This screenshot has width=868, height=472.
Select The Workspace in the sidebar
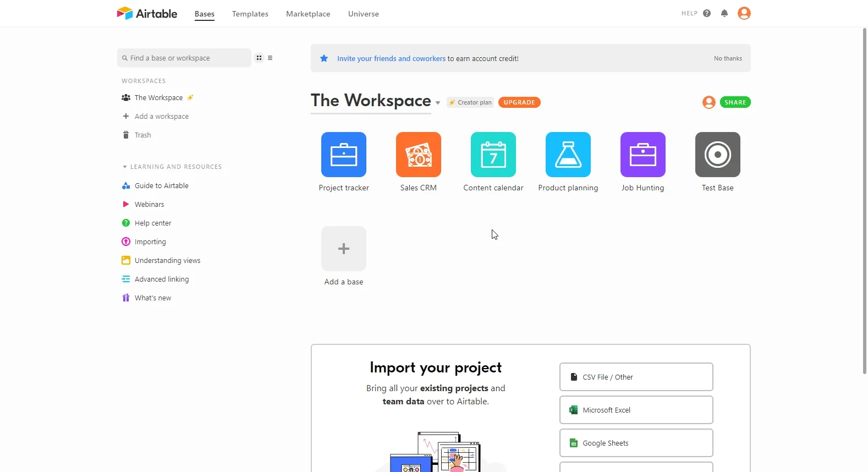point(158,97)
